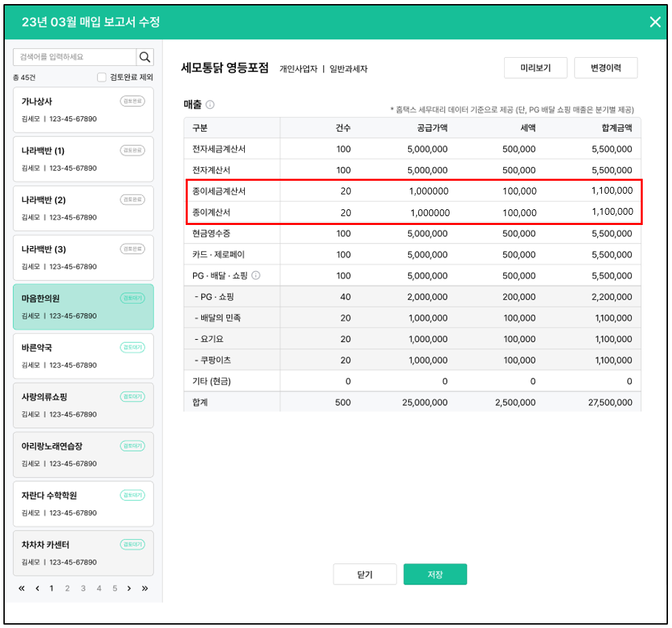Select 바른약국 in the client list
Viewport: 672px width, 628px height.
click(83, 355)
